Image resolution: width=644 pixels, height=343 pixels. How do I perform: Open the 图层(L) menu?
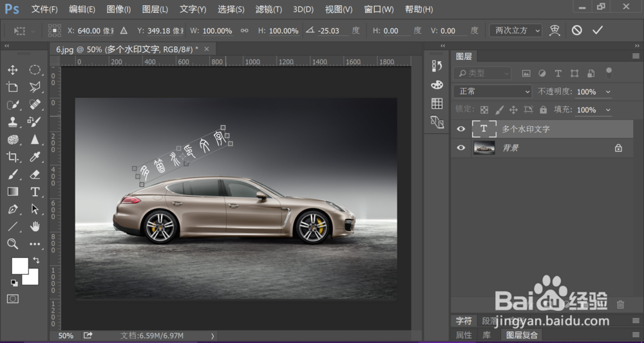click(x=155, y=9)
